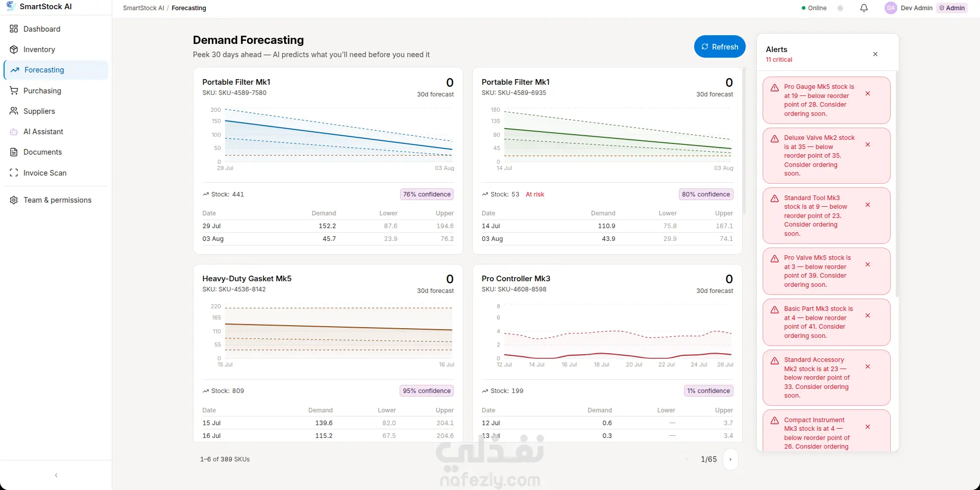Collapse the sidebar with the bottom chevron
Image resolution: width=980 pixels, height=490 pixels.
tap(56, 475)
